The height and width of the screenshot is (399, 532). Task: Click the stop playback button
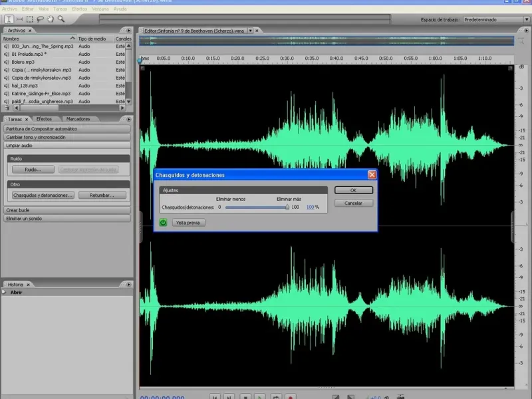pos(245,397)
